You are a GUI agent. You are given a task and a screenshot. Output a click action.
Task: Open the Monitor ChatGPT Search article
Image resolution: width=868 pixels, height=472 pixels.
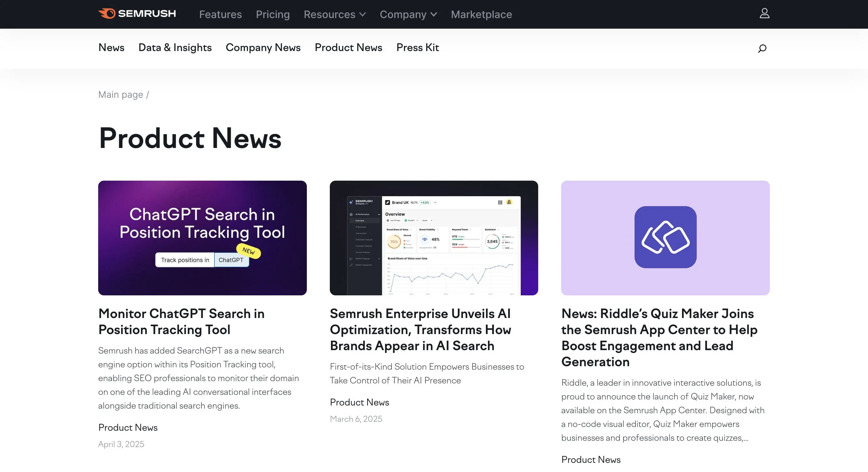(181, 321)
